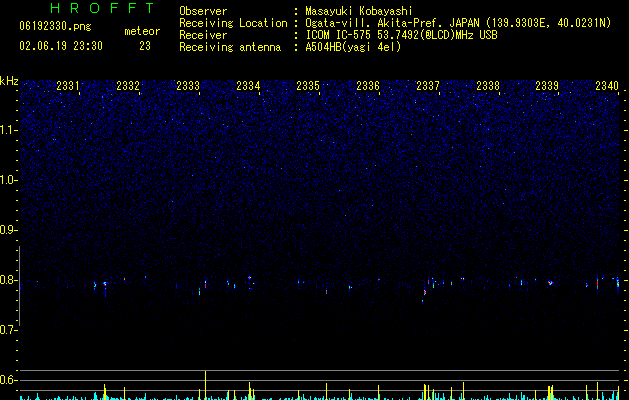Click the 1.0 frequency axis label
The width and height of the screenshot is (629, 400).
point(9,180)
